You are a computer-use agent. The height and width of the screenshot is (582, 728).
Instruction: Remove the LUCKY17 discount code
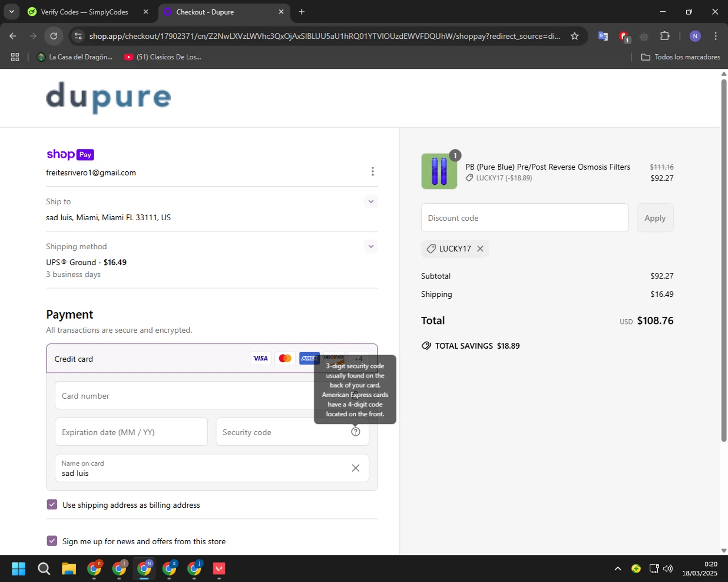[480, 249]
